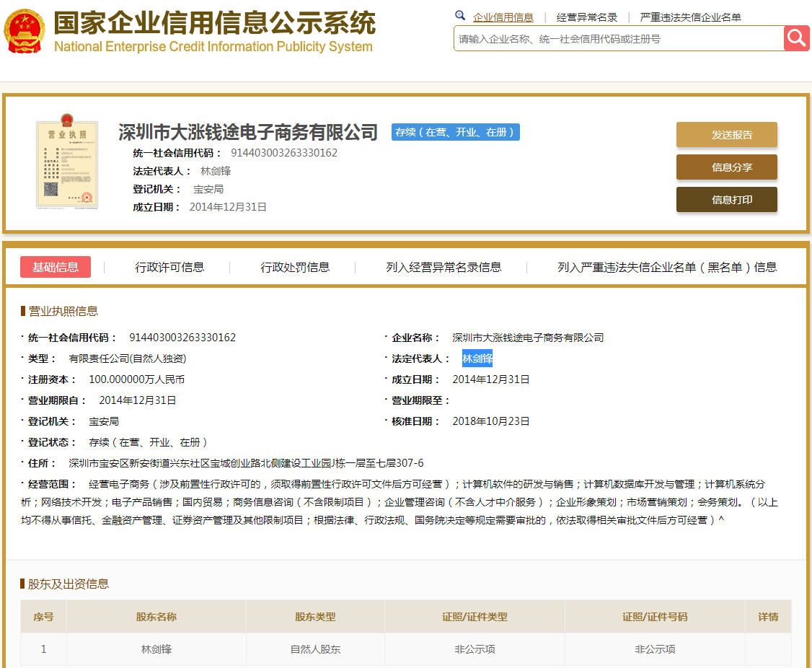Screen dimensions: 812x668
Task: Select the 经营异常名录 search category
Action: (x=586, y=17)
